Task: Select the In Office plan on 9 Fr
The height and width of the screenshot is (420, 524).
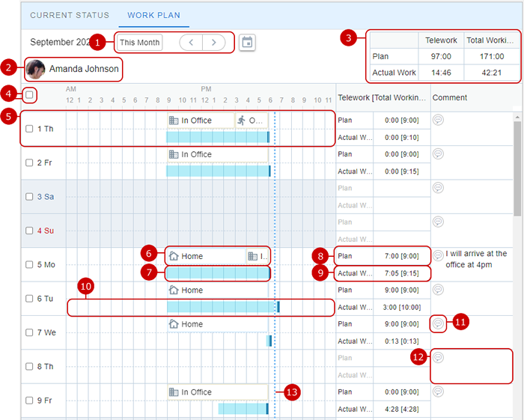Action: click(x=218, y=392)
